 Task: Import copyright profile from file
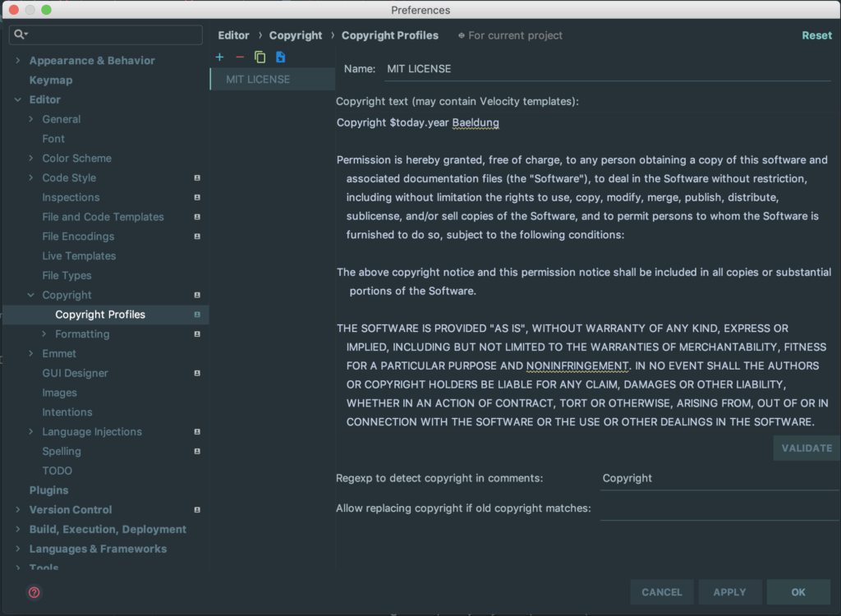(279, 57)
